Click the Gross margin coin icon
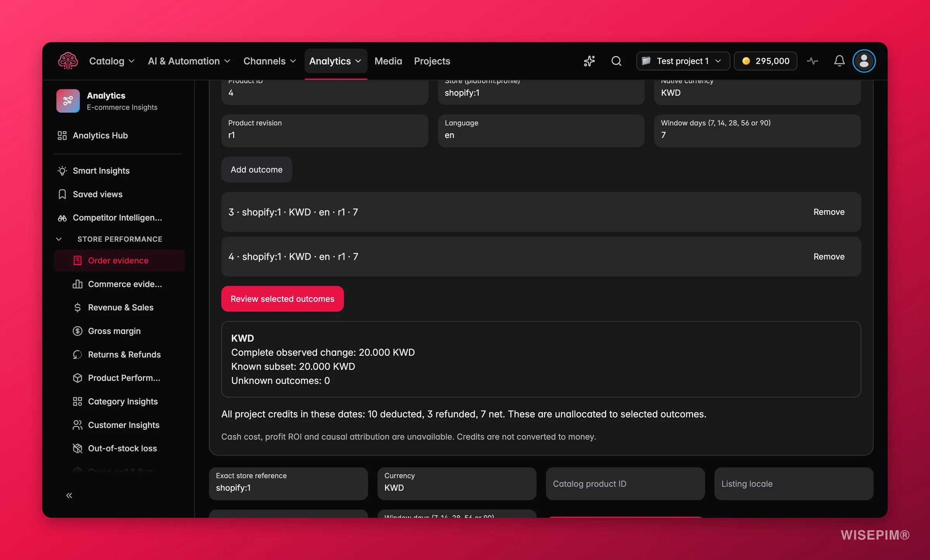Viewport: 930px width, 560px height. pyautogui.click(x=77, y=331)
